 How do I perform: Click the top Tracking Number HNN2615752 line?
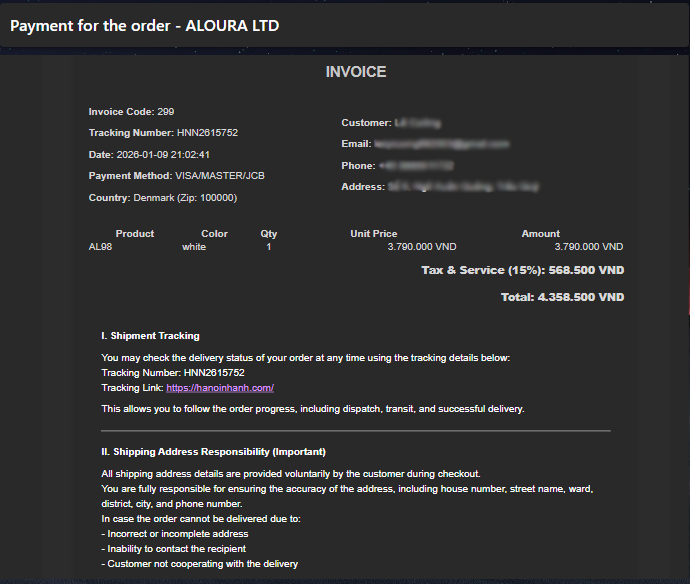pyautogui.click(x=163, y=133)
